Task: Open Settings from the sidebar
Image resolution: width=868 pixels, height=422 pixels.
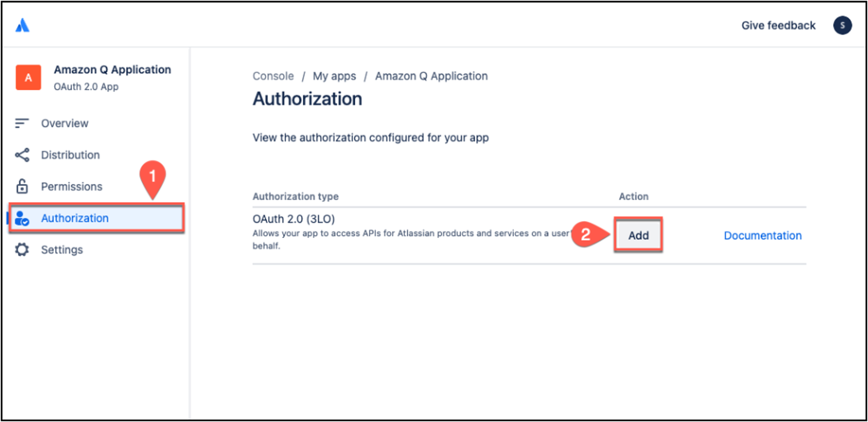Action: [x=62, y=249]
